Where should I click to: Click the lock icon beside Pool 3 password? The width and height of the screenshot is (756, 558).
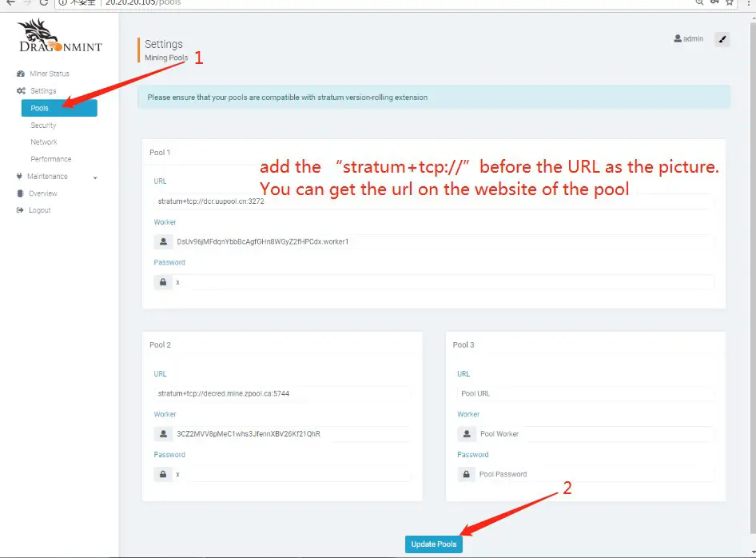[x=466, y=474]
